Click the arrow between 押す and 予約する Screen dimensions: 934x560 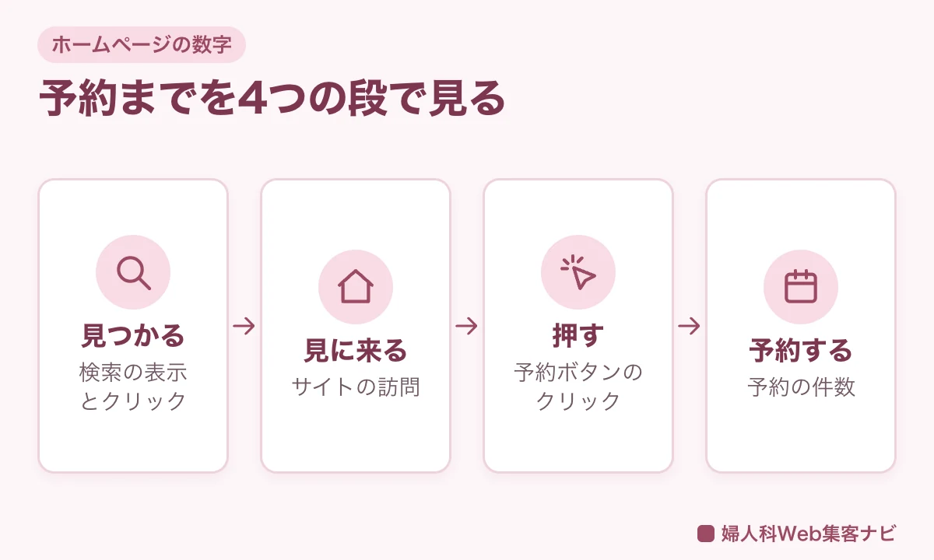click(690, 326)
